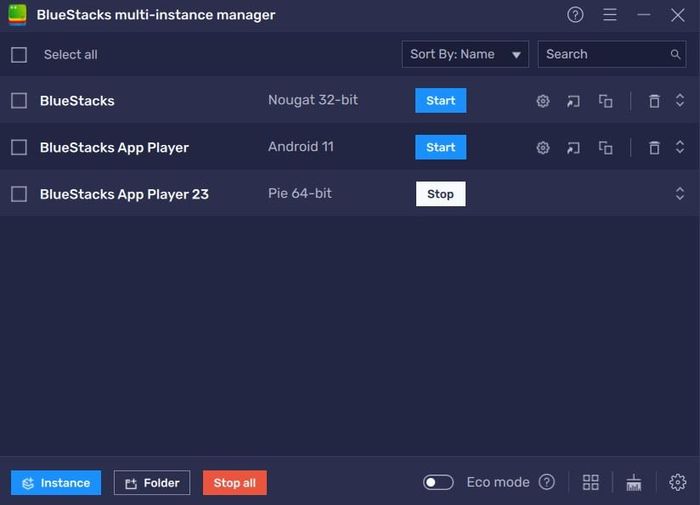This screenshot has width=700, height=505.
Task: Click the BlueStacks instance name
Action: 77,101
